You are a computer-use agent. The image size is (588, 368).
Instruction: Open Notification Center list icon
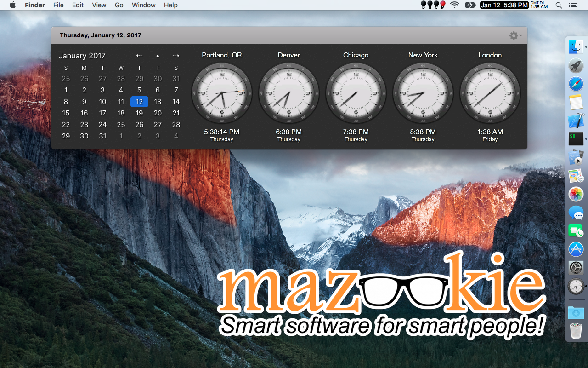(x=573, y=5)
